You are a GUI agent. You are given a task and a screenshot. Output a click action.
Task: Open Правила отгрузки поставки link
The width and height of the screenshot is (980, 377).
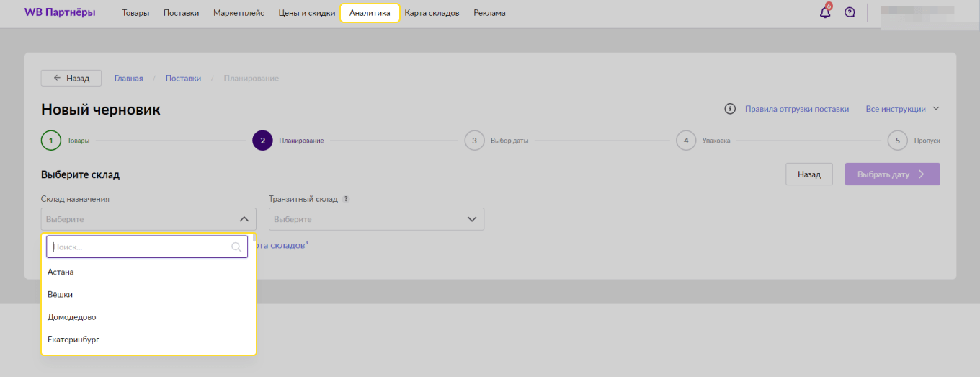[796, 109]
